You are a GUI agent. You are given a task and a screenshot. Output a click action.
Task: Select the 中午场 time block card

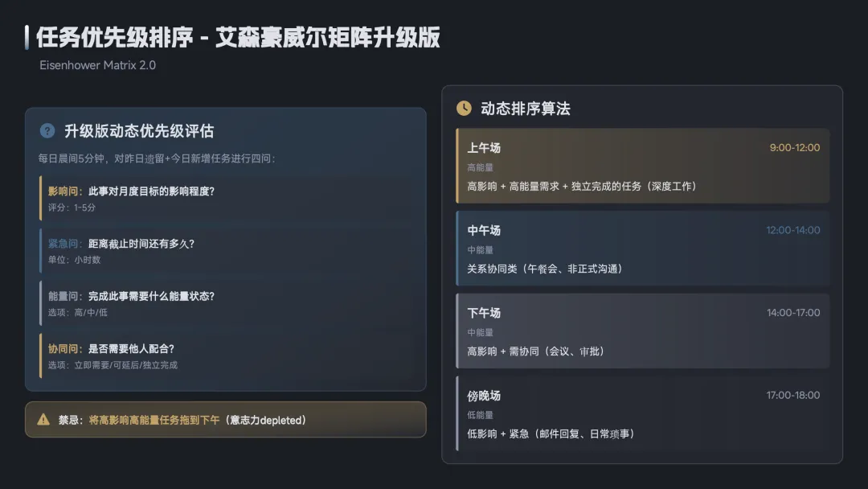tap(642, 249)
